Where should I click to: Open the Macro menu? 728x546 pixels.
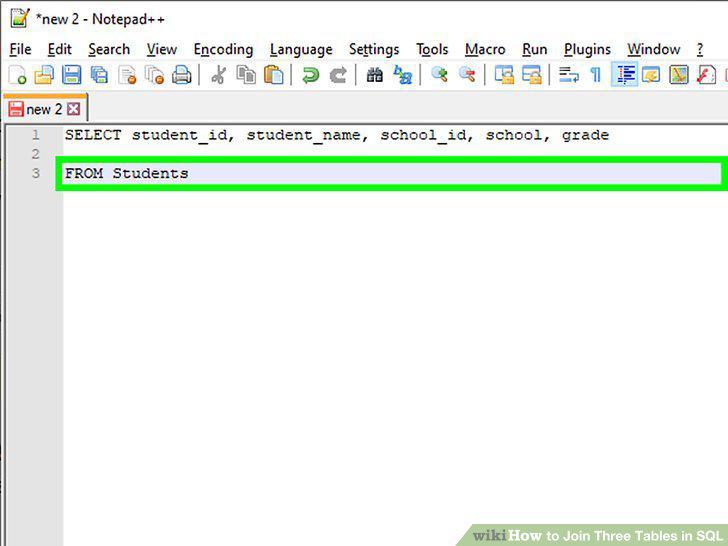485,49
